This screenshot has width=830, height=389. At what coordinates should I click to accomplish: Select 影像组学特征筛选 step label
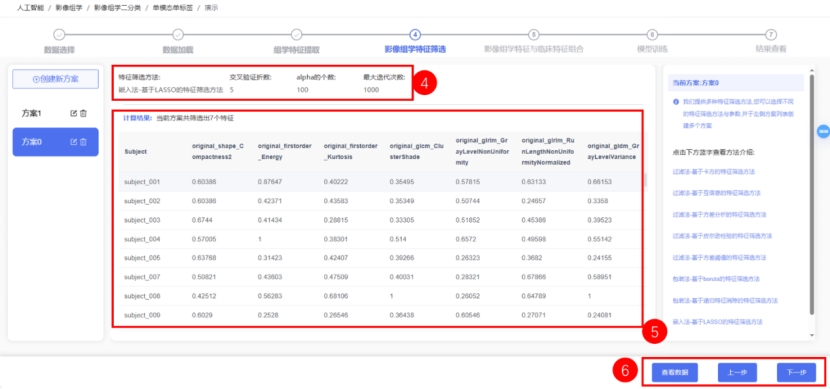[x=416, y=50]
